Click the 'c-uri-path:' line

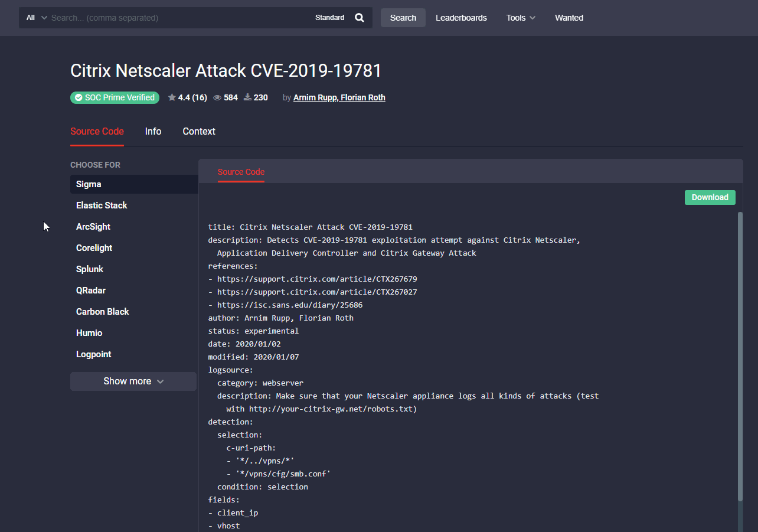(x=251, y=448)
